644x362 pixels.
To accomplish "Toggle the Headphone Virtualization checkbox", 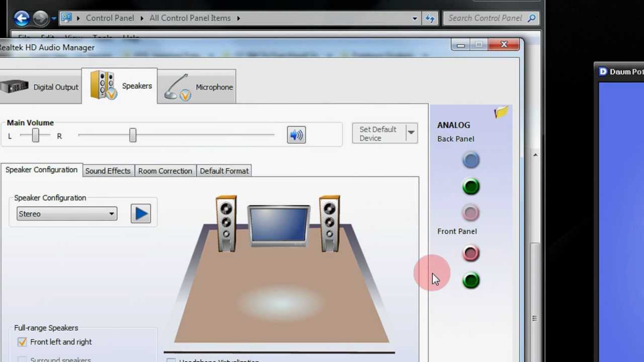I will [171, 360].
